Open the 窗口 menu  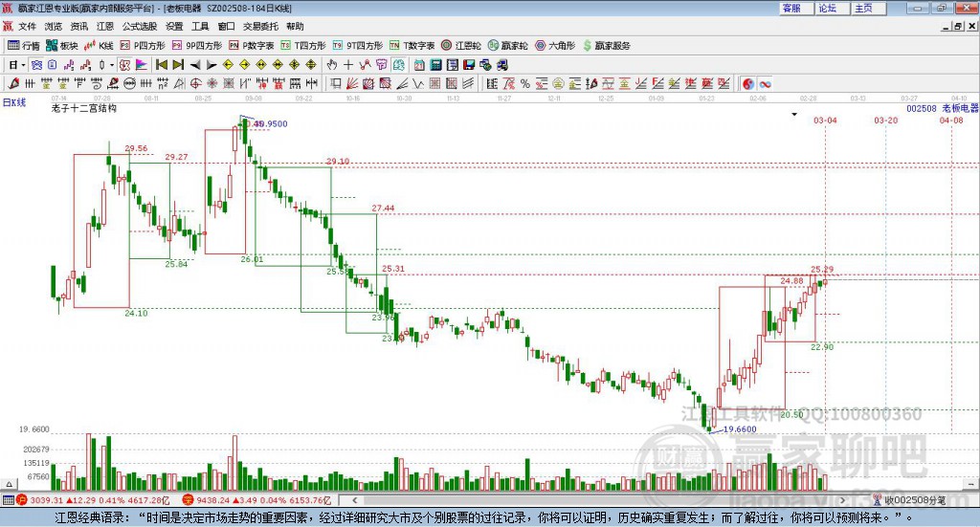point(226,26)
